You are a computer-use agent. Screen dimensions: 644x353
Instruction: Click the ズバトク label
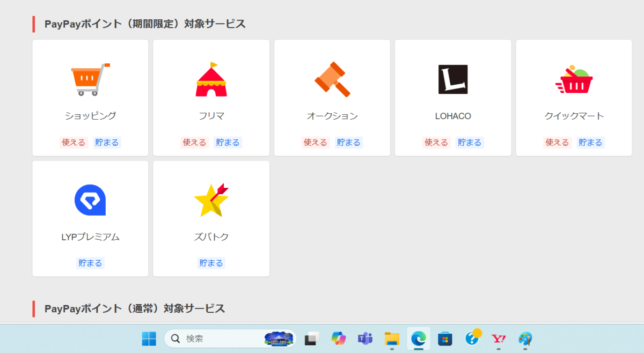point(211,237)
